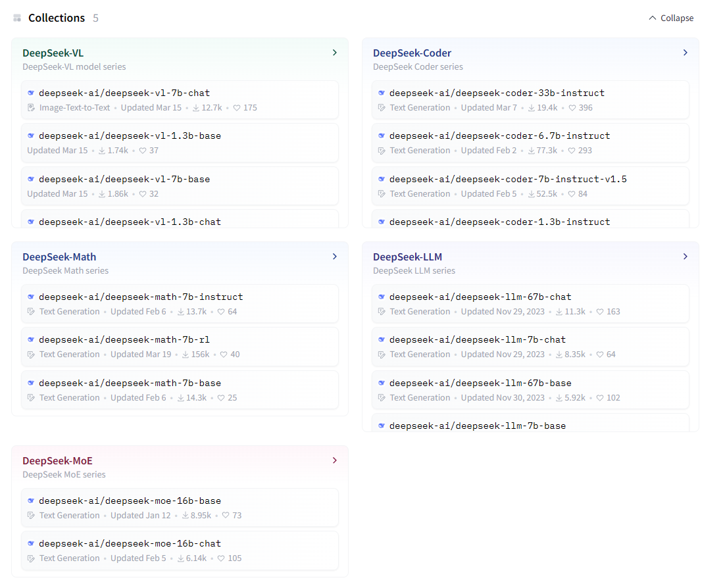Image resolution: width=723 pixels, height=588 pixels.
Task: Click the Image-Text-to-Text icon on deepseek-vl-7b-chat
Action: click(x=31, y=108)
